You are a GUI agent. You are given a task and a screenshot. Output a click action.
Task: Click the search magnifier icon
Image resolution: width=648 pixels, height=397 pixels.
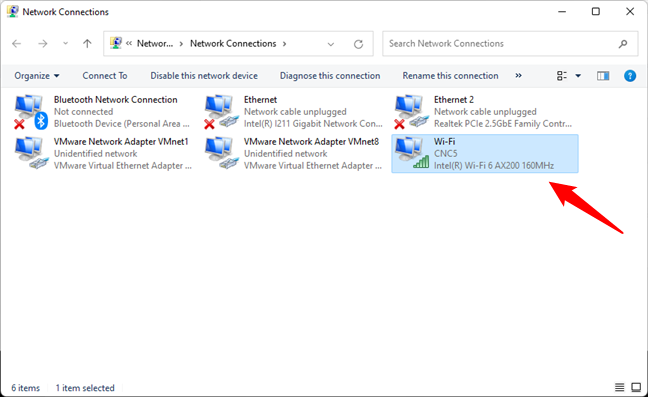pos(623,44)
